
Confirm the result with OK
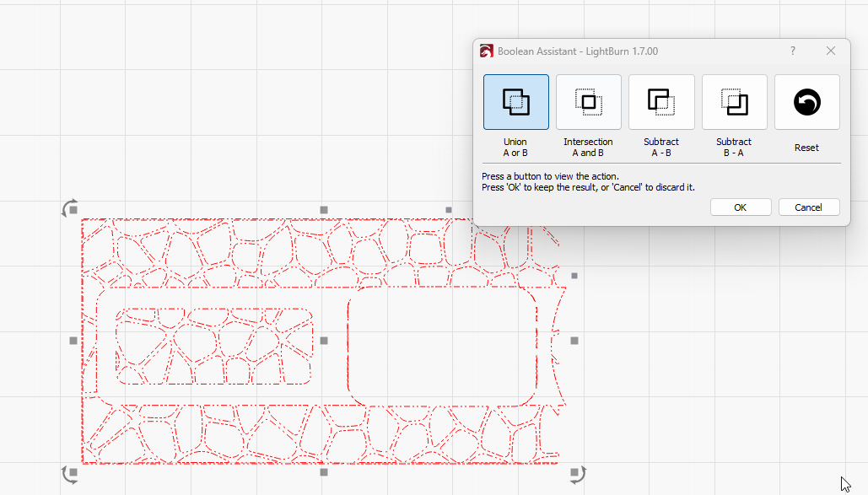[x=741, y=207]
